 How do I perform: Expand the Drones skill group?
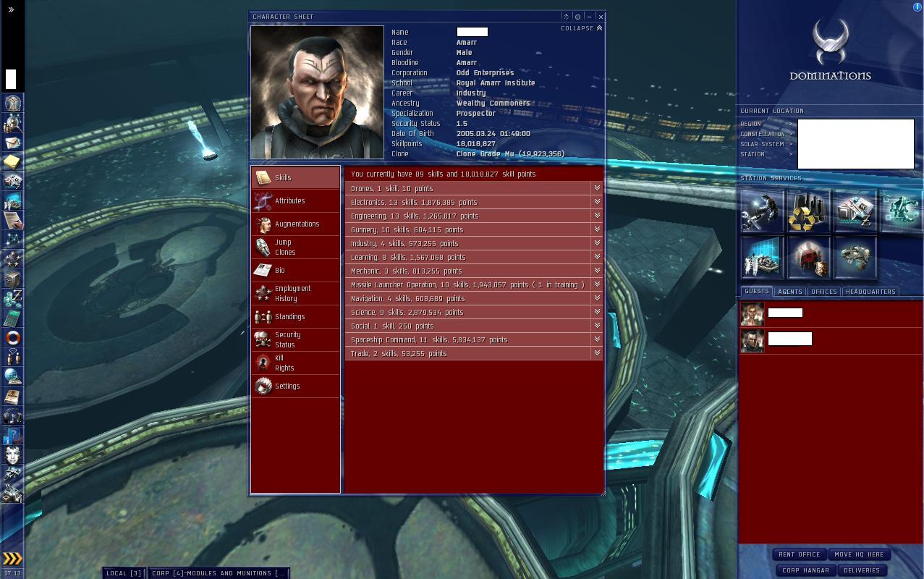(x=597, y=188)
